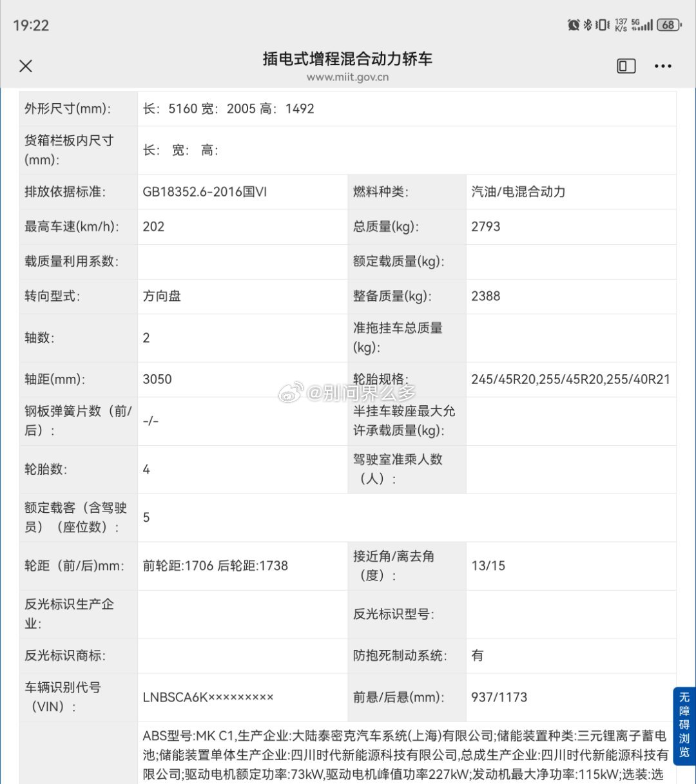Tap the www.miit.gov.cn address text

tap(347, 77)
